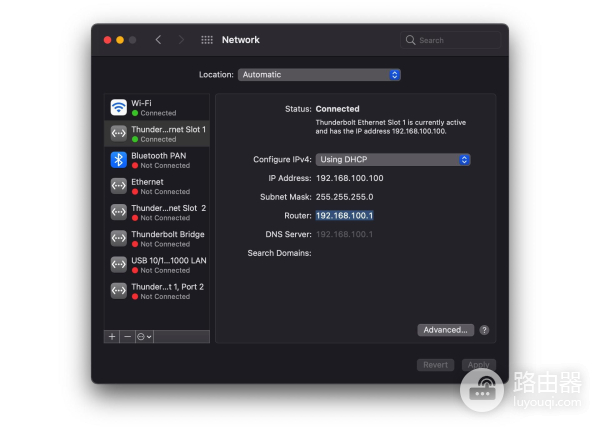Click the magnifying glass search icon
600x430 pixels.
[410, 40]
